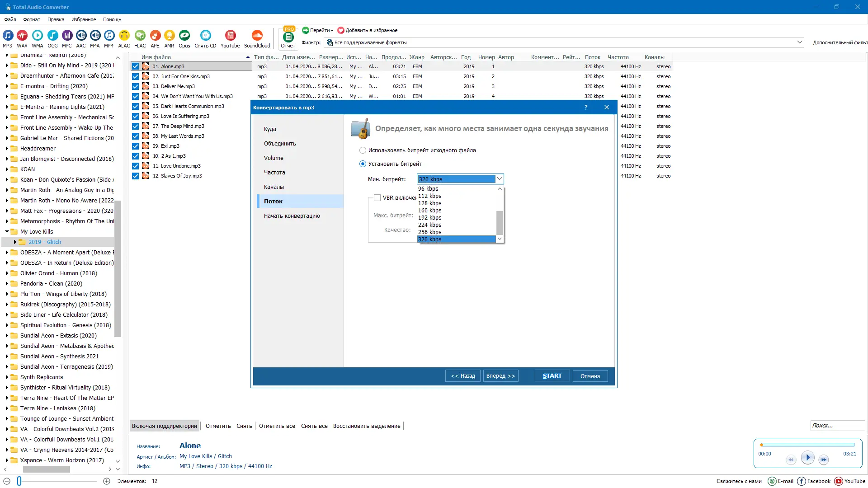Click the Opus format icon
The width and height of the screenshot is (868, 488).
(x=184, y=36)
